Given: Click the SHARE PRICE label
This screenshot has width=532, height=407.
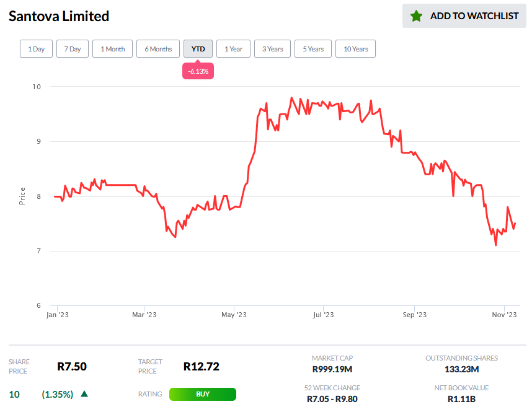Looking at the screenshot, I should coord(19,366).
